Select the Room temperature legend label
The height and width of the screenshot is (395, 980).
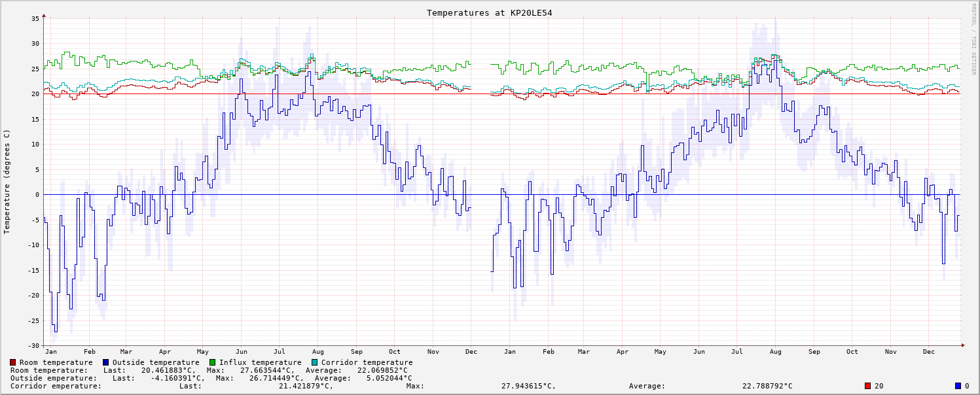point(56,362)
